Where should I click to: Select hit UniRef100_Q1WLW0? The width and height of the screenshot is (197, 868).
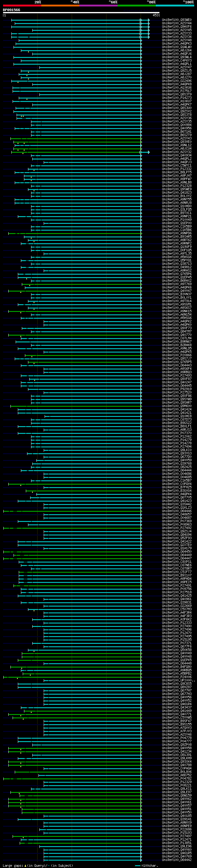point(176,47)
